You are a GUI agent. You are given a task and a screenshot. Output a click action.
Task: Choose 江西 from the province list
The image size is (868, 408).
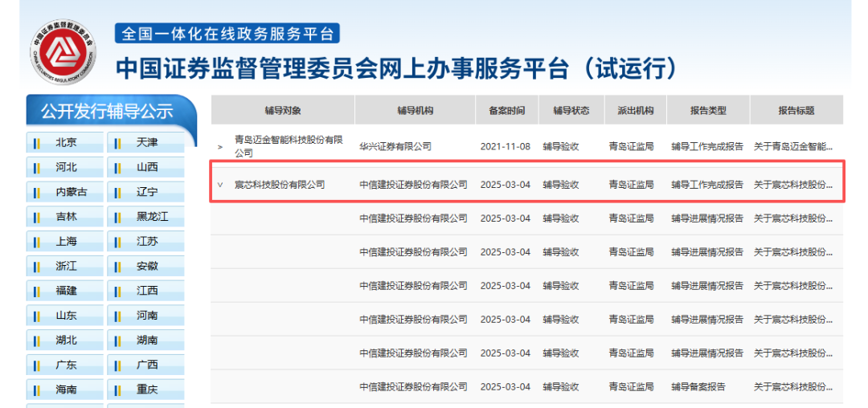(145, 291)
